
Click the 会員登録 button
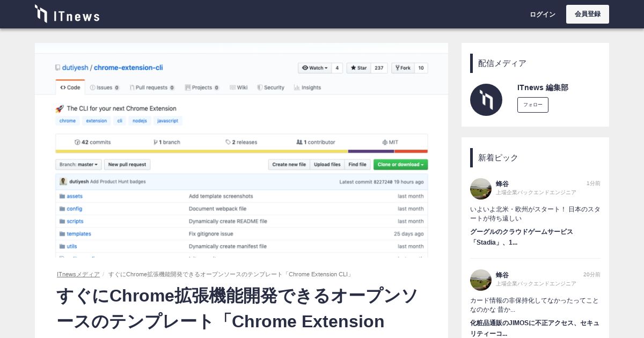point(588,14)
